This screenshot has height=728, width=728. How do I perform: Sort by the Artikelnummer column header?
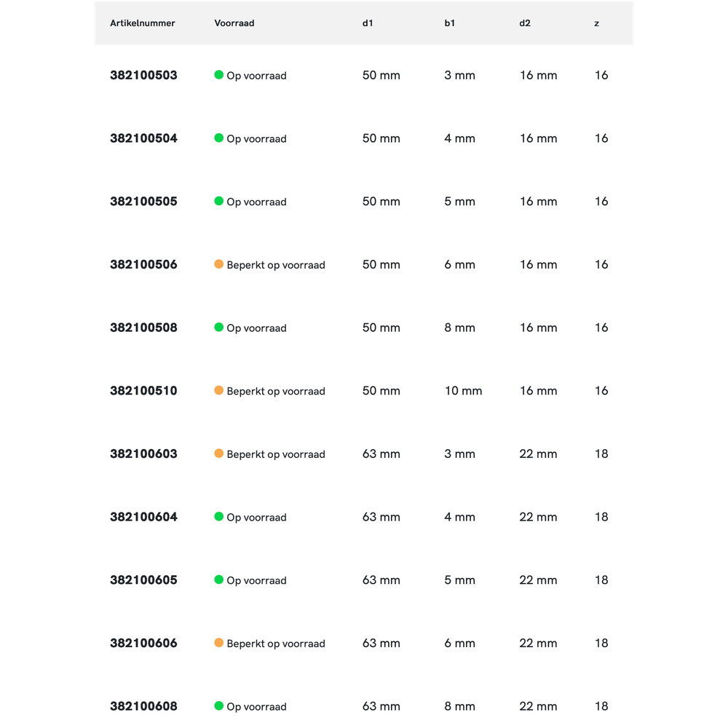pyautogui.click(x=143, y=23)
